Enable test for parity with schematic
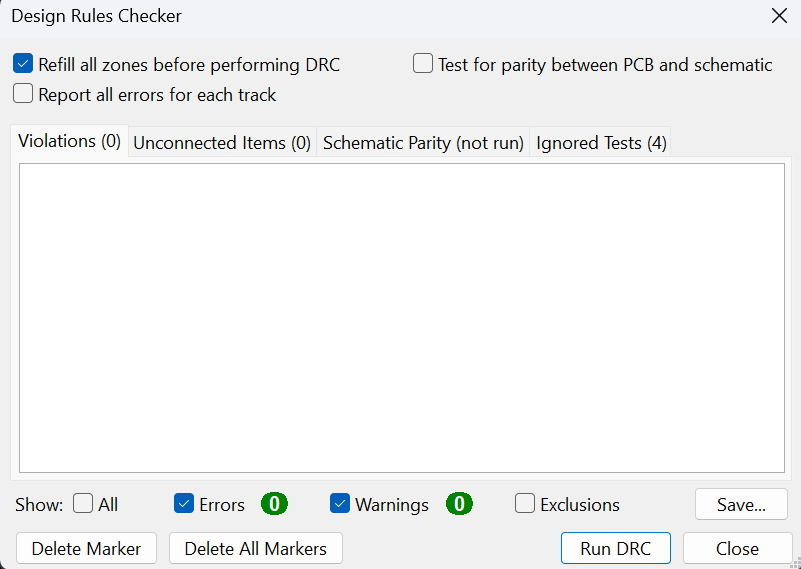The height and width of the screenshot is (569, 801). 423,64
